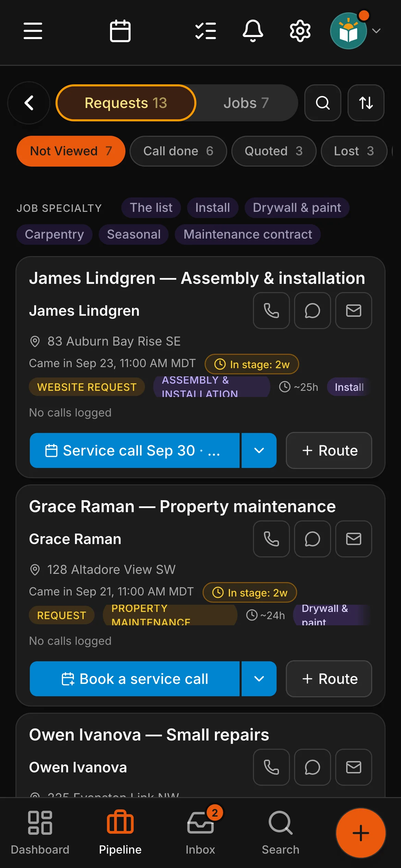Screen dimensions: 401x868
Task: Open the checklist tasks icon
Action: point(206,31)
